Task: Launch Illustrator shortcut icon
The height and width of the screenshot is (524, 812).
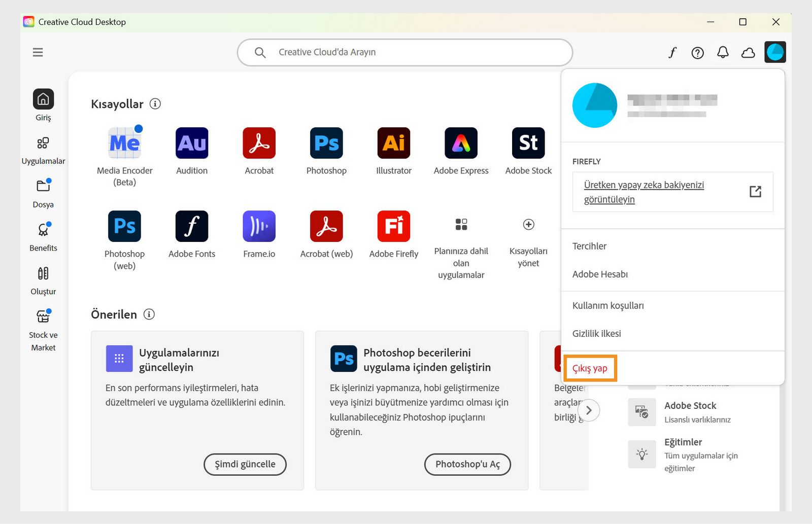Action: 393,144
